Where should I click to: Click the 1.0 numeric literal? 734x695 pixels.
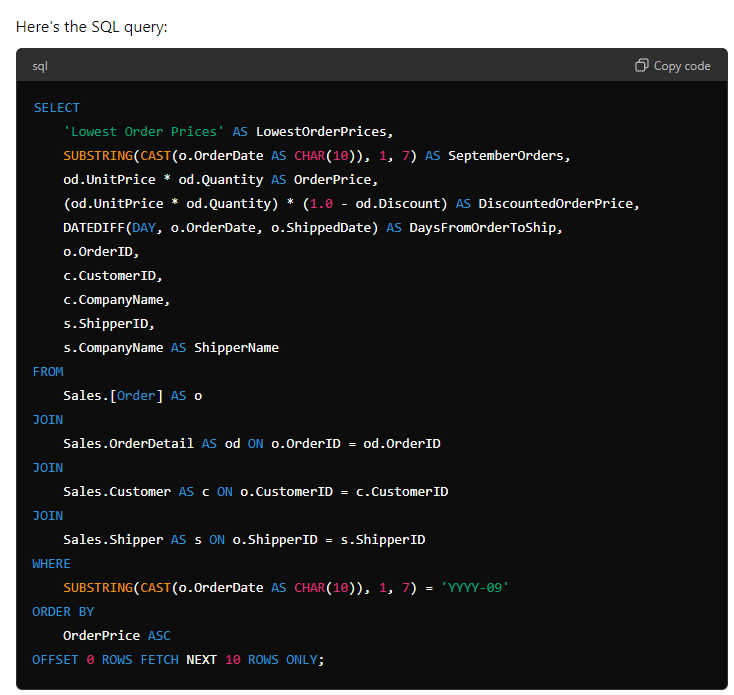coord(321,204)
